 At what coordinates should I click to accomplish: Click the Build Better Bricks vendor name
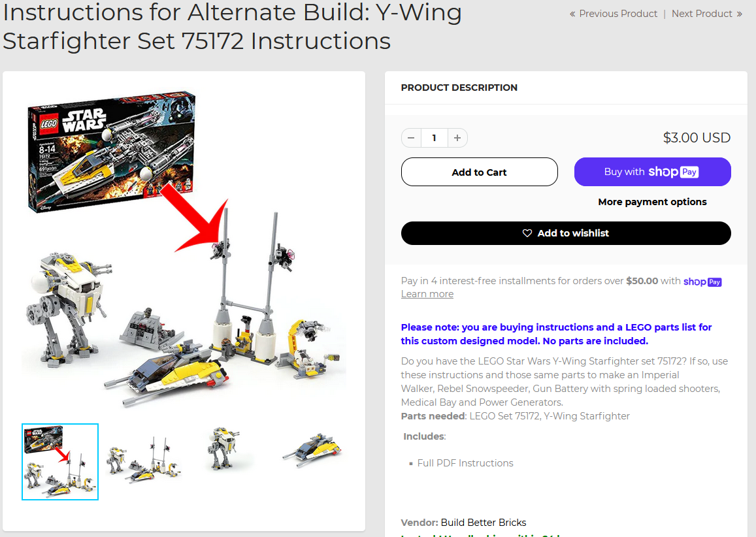pyautogui.click(x=484, y=523)
